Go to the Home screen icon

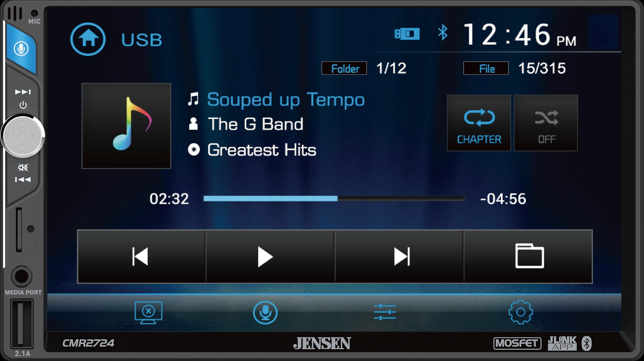(x=88, y=39)
